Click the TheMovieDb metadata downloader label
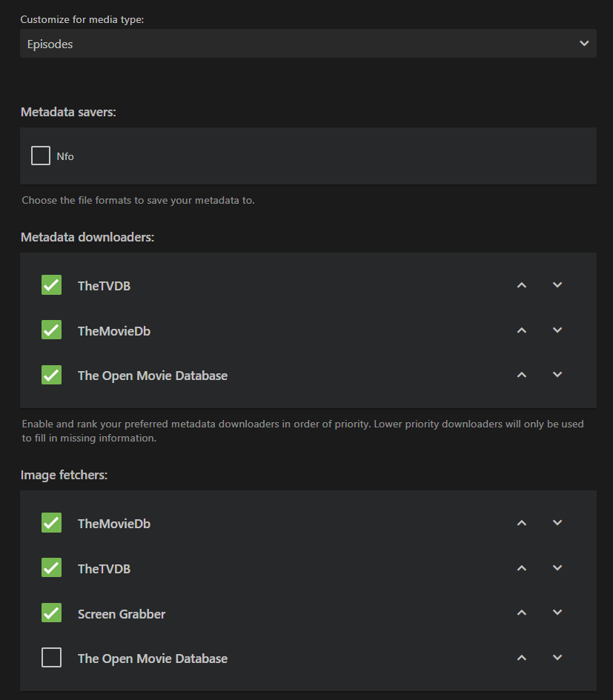This screenshot has height=700, width=613. coord(114,331)
